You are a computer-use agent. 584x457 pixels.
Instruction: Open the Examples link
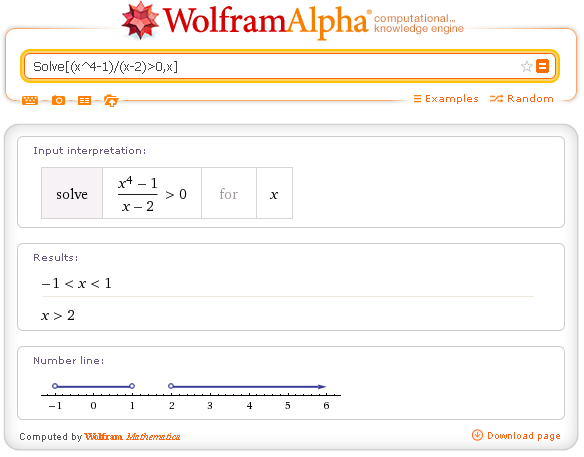(446, 99)
